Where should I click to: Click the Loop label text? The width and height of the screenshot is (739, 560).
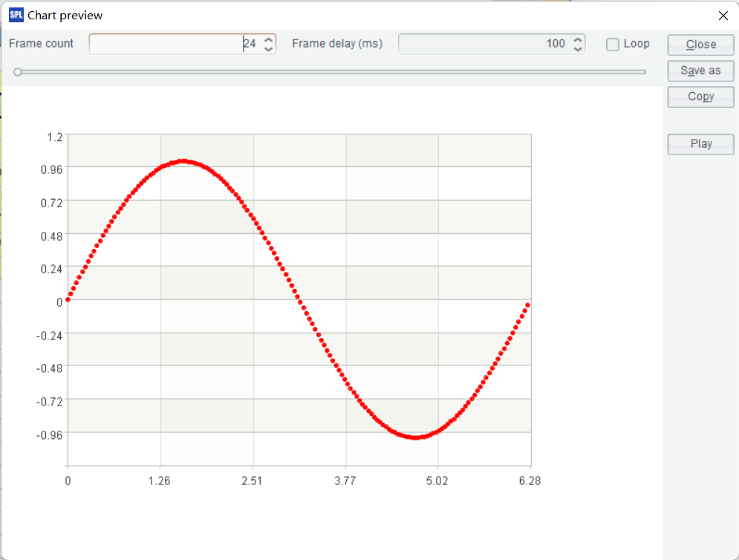[637, 44]
